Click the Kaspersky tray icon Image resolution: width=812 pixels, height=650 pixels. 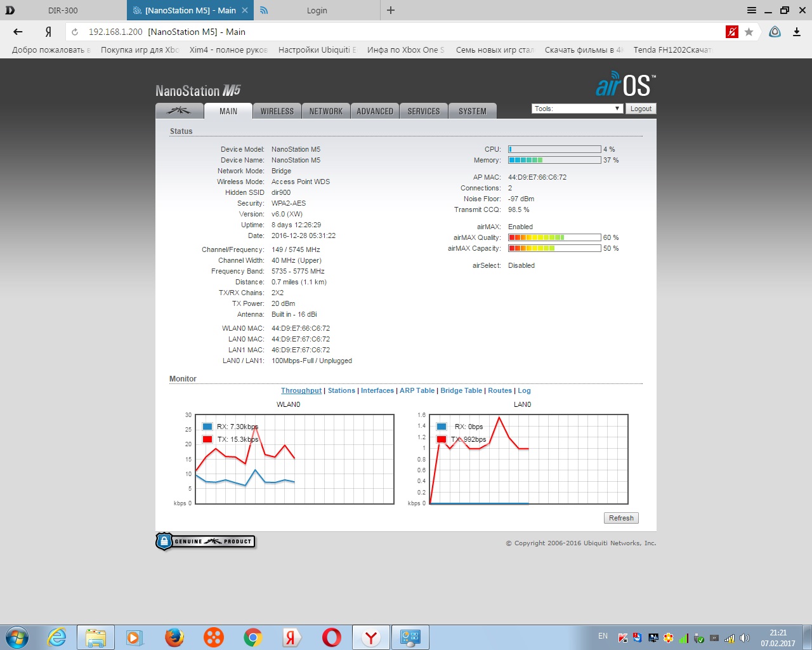(x=623, y=638)
